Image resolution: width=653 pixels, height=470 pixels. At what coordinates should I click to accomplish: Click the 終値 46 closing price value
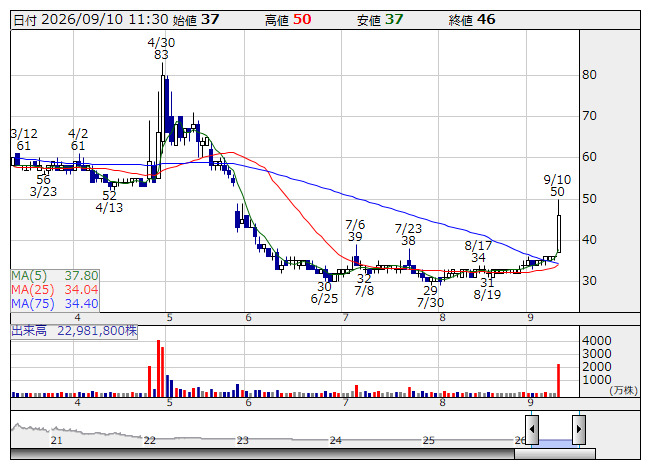[x=472, y=20]
